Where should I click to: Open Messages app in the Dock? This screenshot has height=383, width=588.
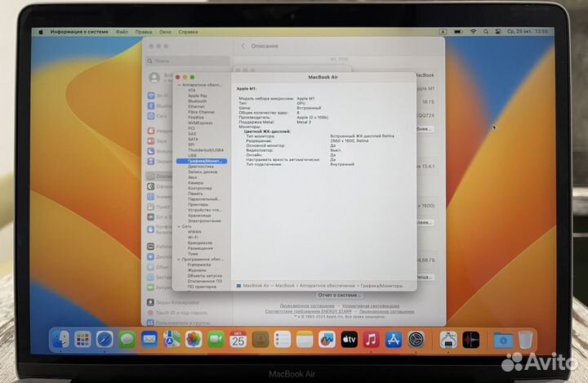127,340
